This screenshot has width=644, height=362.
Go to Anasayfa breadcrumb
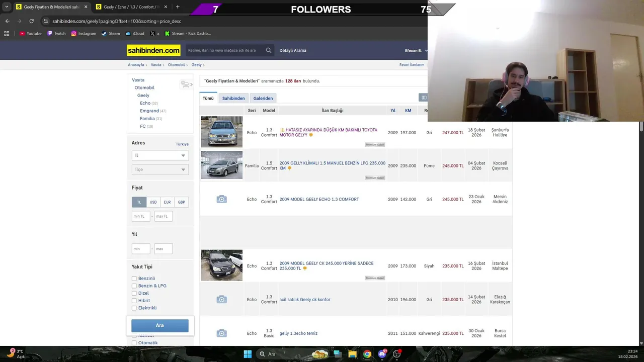click(136, 65)
